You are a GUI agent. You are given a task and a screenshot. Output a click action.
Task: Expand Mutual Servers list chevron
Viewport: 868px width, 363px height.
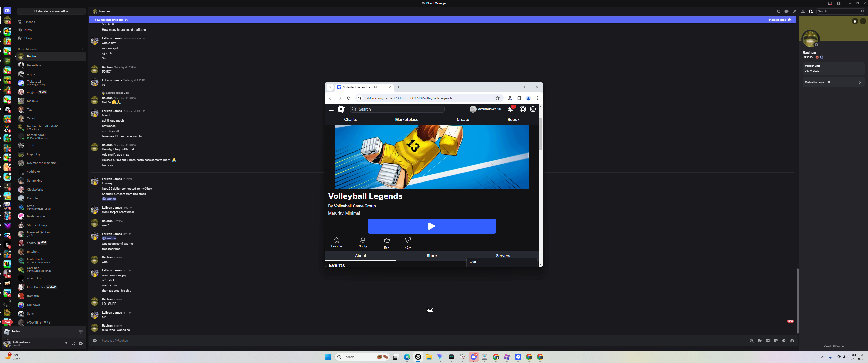click(860, 82)
